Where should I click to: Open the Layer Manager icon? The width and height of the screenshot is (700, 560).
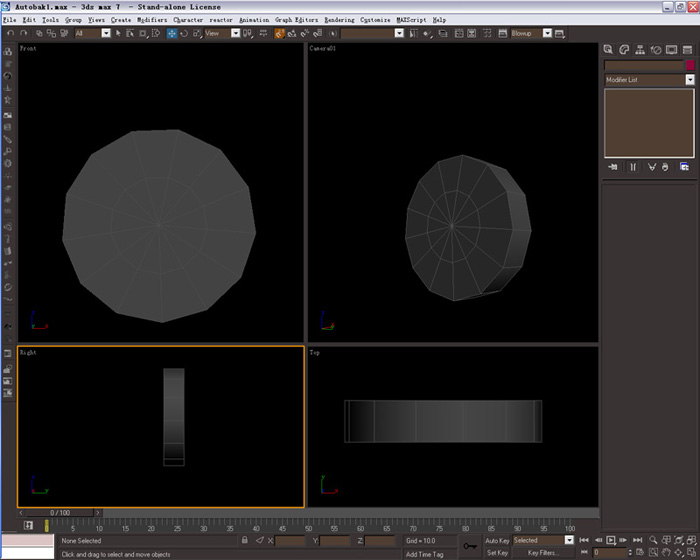[442, 33]
